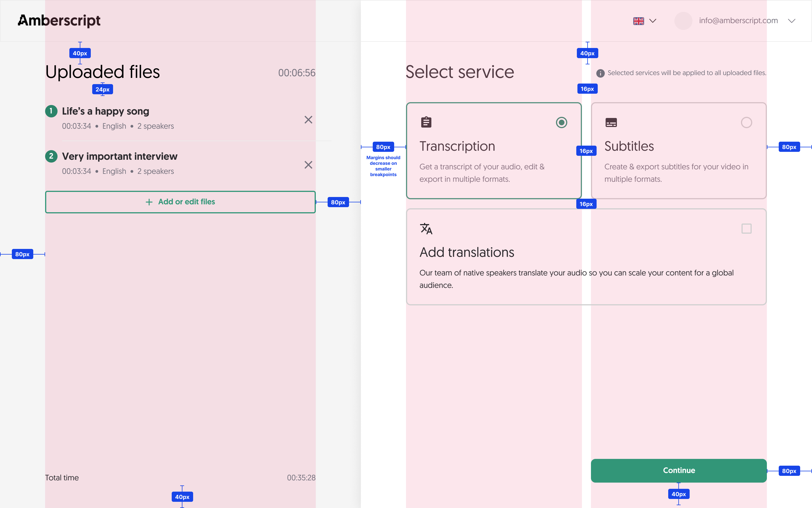Click the Select service heading
Screen dimensions: 812x508
[460, 72]
